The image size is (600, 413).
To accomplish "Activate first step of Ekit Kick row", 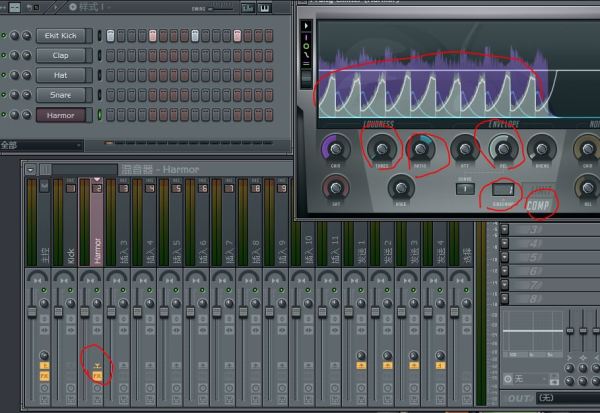I will coord(110,36).
